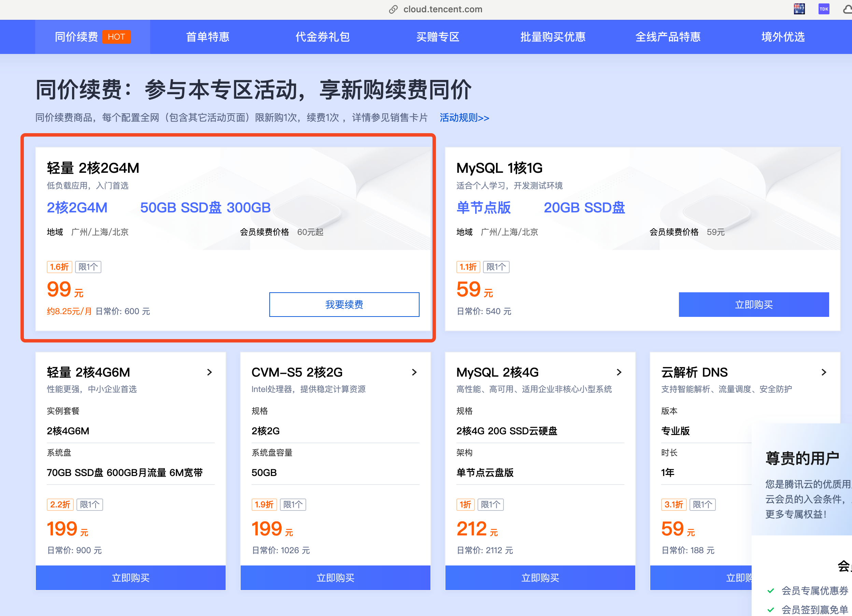Open the flag extension icon in browser toolbar

pyautogui.click(x=799, y=9)
